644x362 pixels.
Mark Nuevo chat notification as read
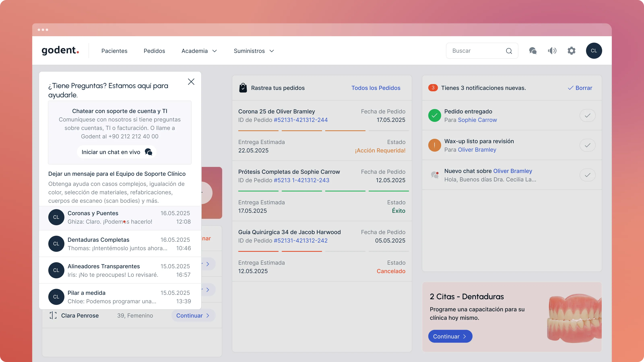587,175
